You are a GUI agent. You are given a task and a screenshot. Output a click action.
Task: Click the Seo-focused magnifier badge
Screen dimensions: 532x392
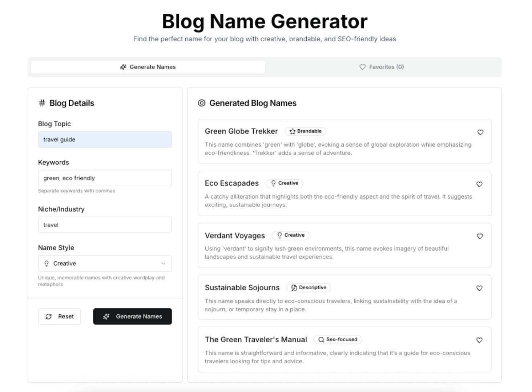click(x=321, y=340)
